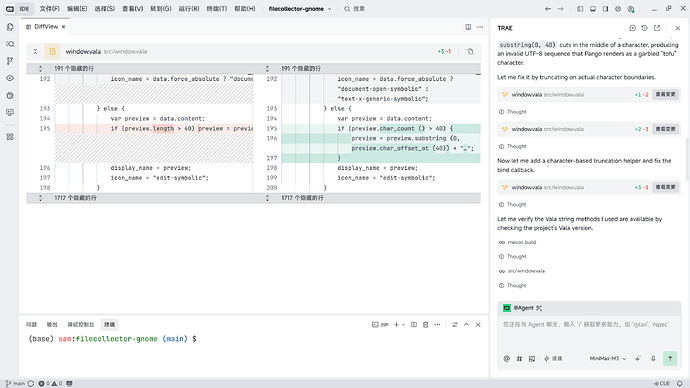Expand the 1717 hidden lines in left pane

click(x=40, y=198)
